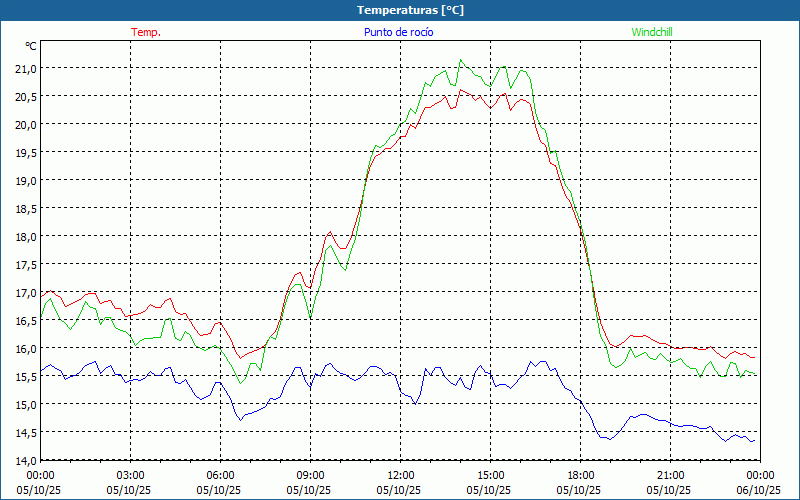Click the green Windchill line's highest peak
Viewport: 800px width, 500px height.
coord(461,60)
